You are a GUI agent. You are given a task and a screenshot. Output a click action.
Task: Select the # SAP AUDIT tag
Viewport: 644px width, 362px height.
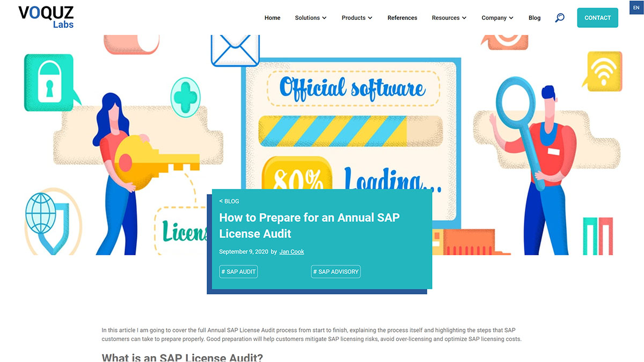[x=238, y=271]
